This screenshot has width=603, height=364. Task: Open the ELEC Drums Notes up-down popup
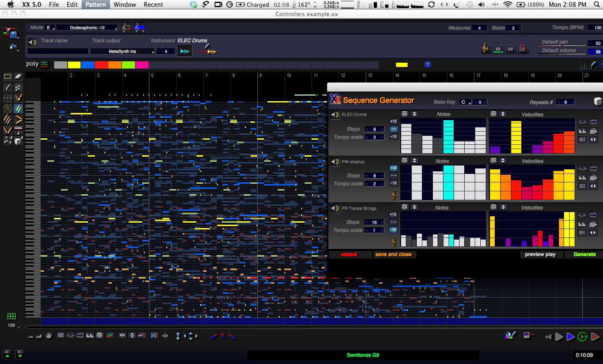point(414,114)
